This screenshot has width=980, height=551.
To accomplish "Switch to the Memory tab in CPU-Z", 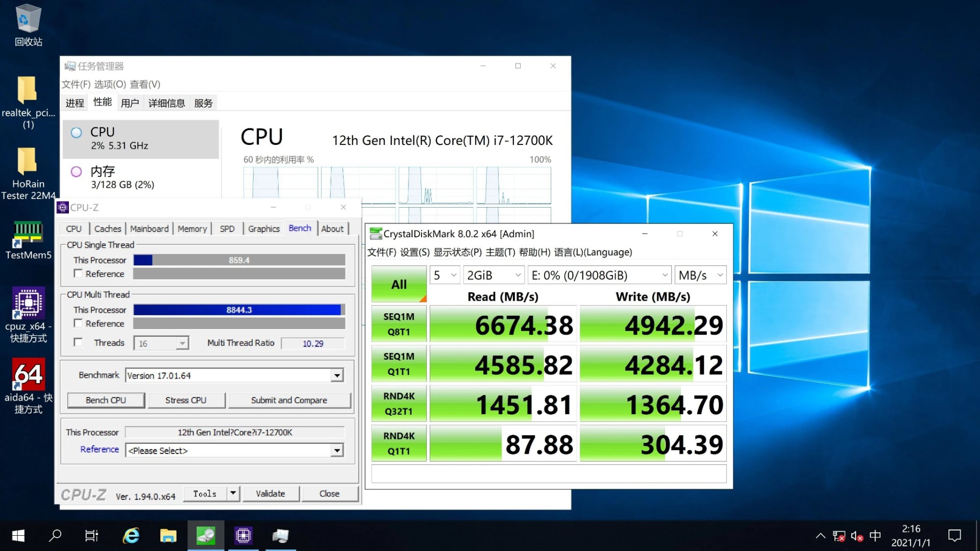I will click(192, 229).
